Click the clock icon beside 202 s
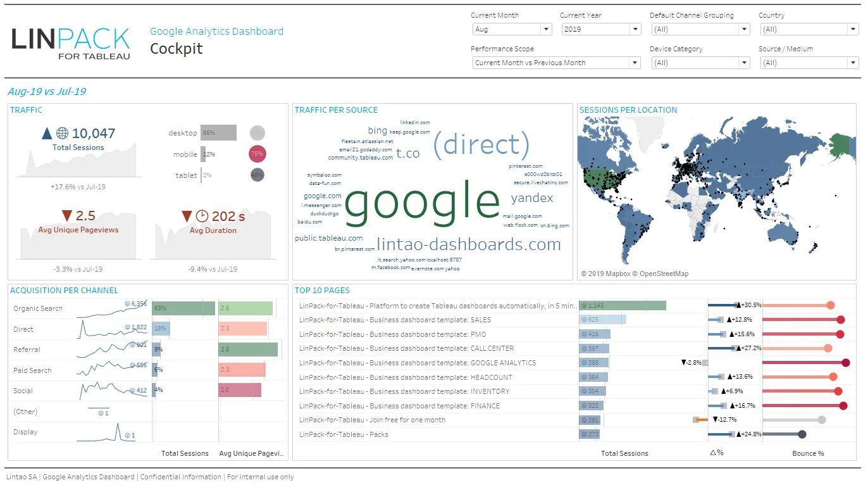 [x=202, y=217]
